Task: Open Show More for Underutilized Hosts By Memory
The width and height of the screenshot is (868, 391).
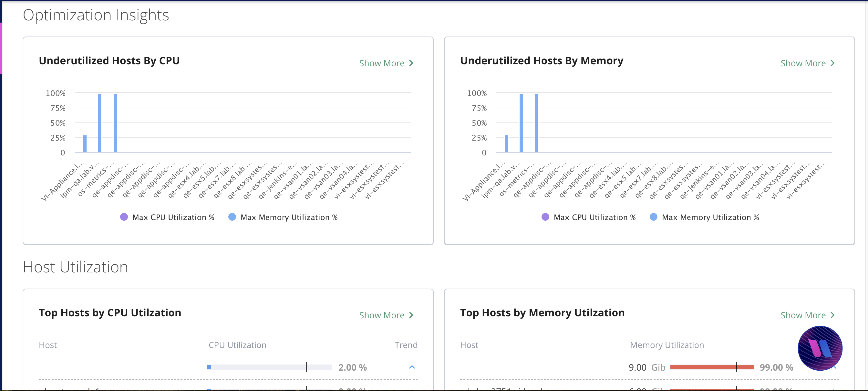Action: pyautogui.click(x=808, y=63)
